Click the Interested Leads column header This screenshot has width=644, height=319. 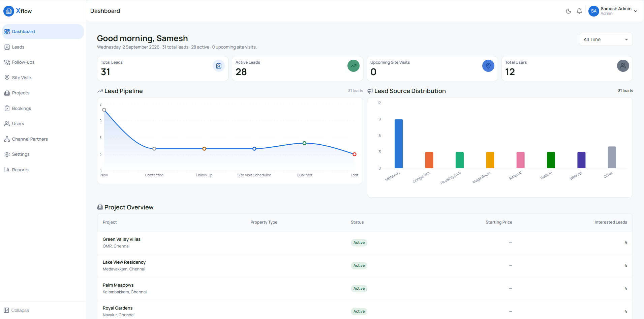click(611, 222)
